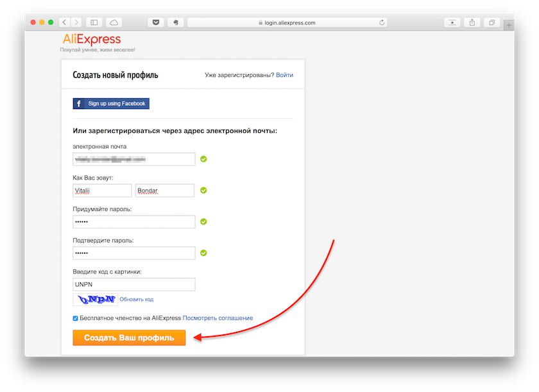
Task: Click the Придумайте пароль password field
Action: [x=134, y=221]
